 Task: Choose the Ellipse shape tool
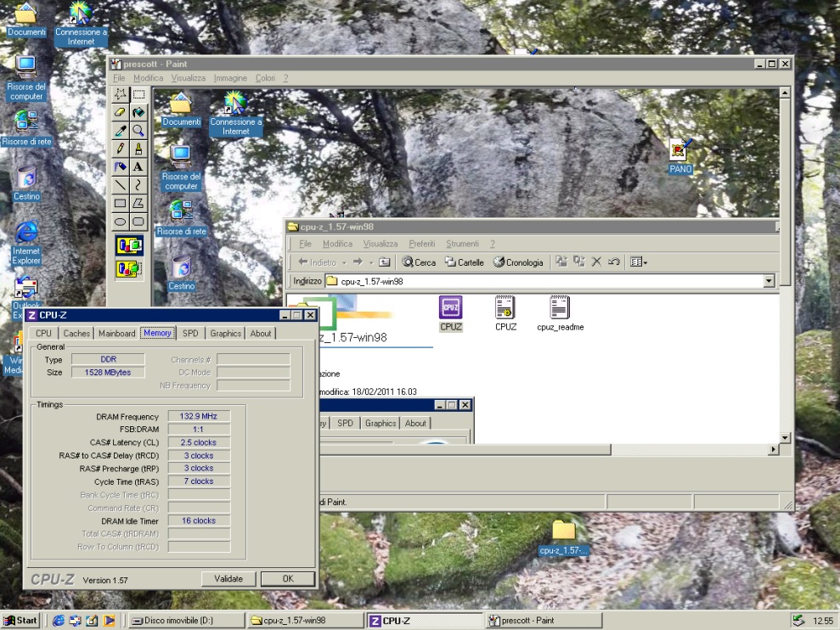click(x=120, y=222)
